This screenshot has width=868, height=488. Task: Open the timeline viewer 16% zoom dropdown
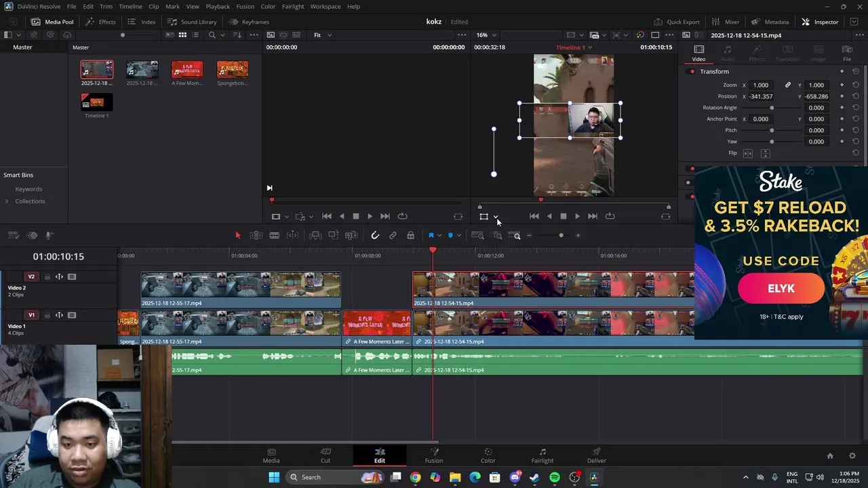point(486,35)
